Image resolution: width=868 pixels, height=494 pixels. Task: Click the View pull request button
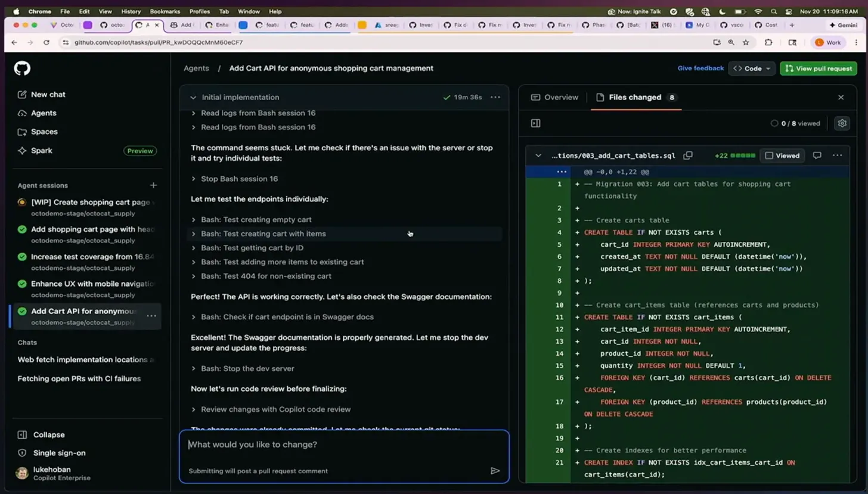click(x=818, y=68)
